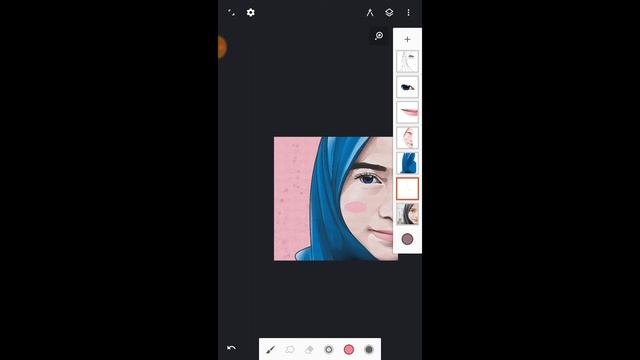Toggle the layers panel icon
Image resolution: width=640 pixels, height=360 pixels.
click(x=389, y=13)
